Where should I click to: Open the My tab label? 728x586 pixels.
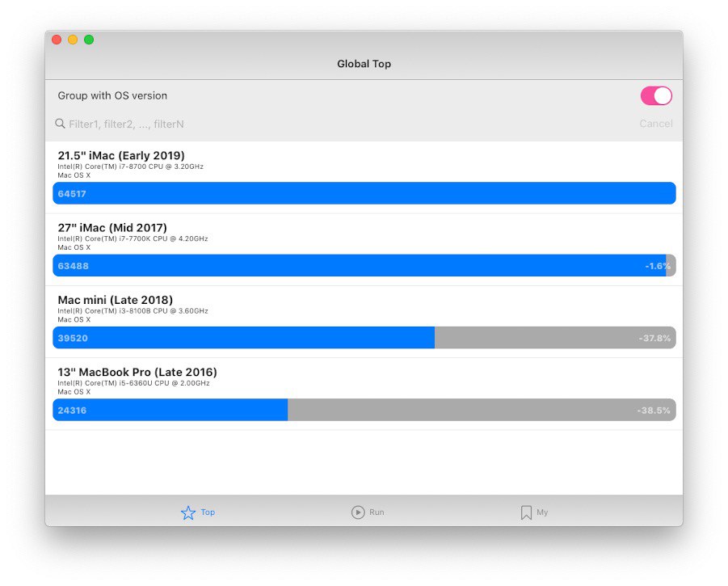click(542, 512)
